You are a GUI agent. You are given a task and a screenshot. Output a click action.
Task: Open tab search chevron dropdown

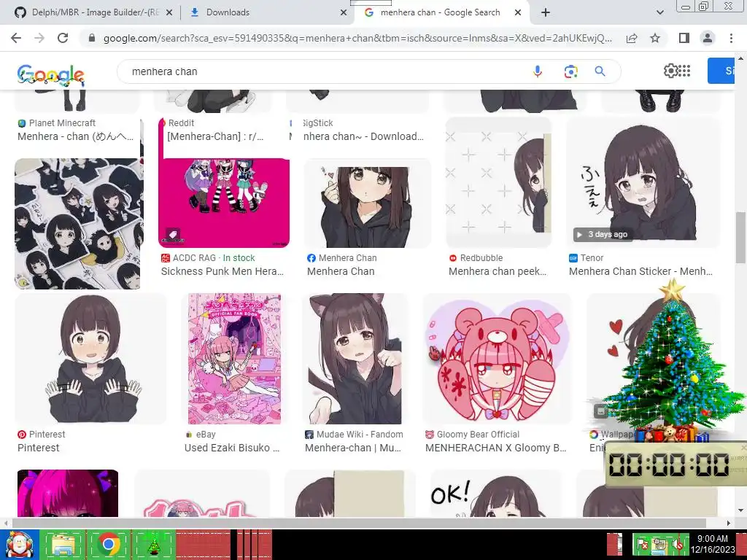tap(659, 12)
